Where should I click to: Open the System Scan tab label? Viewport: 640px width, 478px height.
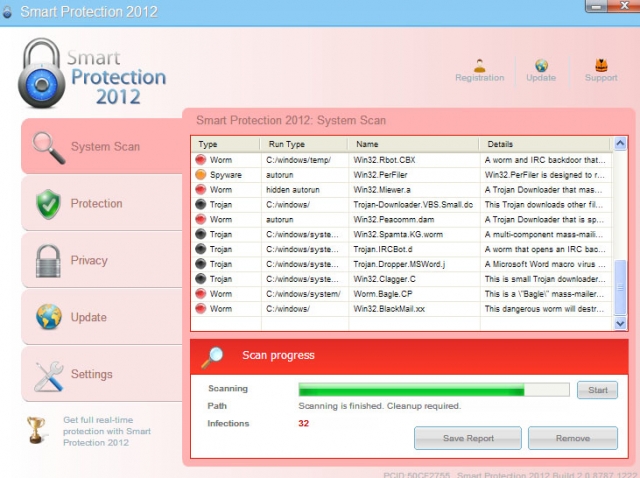pos(105,147)
